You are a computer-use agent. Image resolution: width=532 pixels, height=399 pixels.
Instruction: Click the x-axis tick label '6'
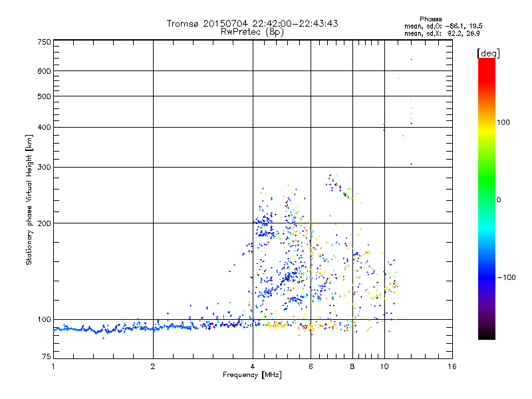311,366
